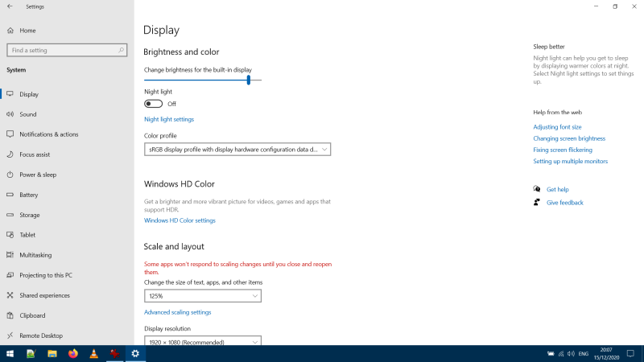The image size is (644, 362).
Task: Launch the green notepad app from taskbar
Action: coord(31,353)
